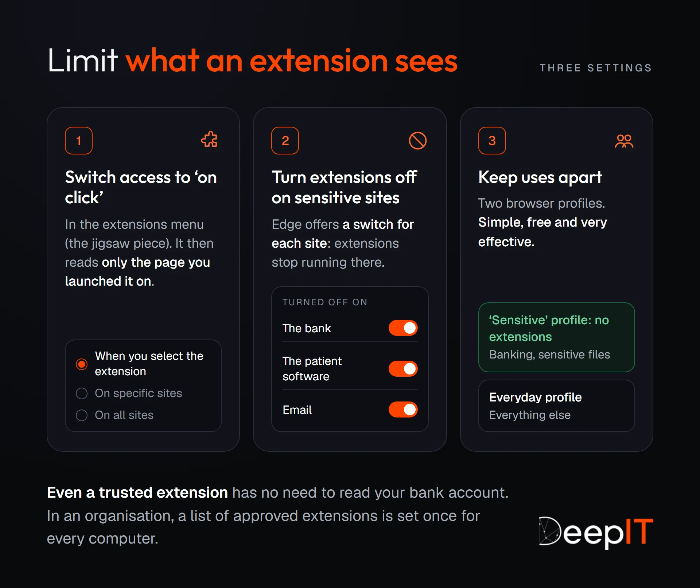The image size is (700, 588).
Task: Click 'Simple, free and very effective.' text
Action: point(542,232)
